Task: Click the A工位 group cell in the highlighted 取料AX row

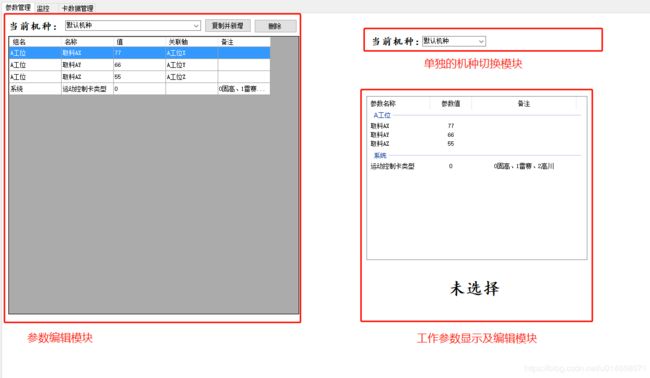Action: pyautogui.click(x=35, y=53)
